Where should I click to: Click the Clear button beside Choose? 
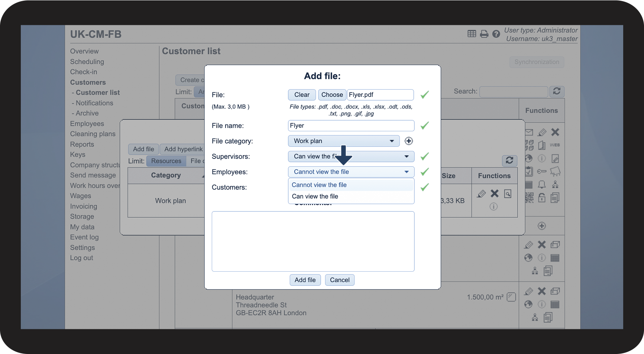click(302, 95)
